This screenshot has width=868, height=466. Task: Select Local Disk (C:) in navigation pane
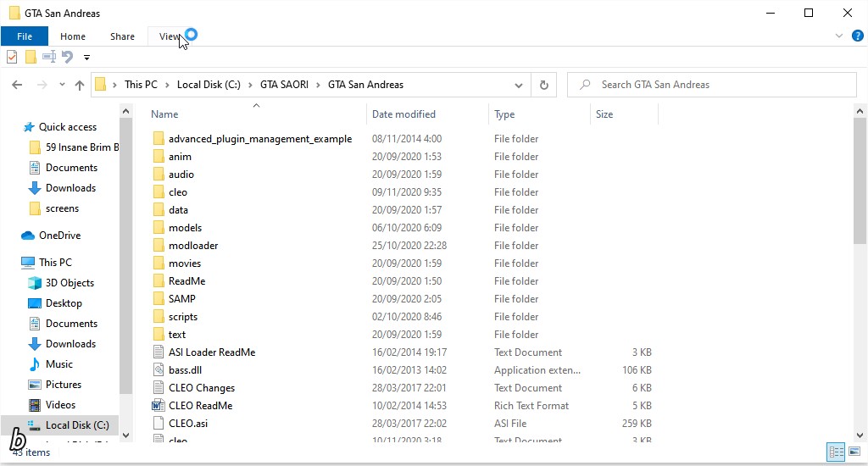77,425
